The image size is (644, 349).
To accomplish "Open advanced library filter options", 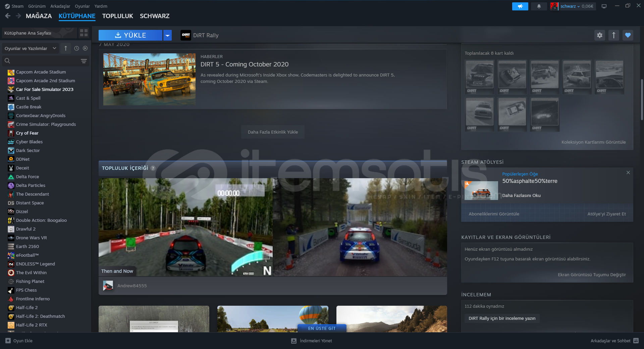I will pyautogui.click(x=84, y=61).
